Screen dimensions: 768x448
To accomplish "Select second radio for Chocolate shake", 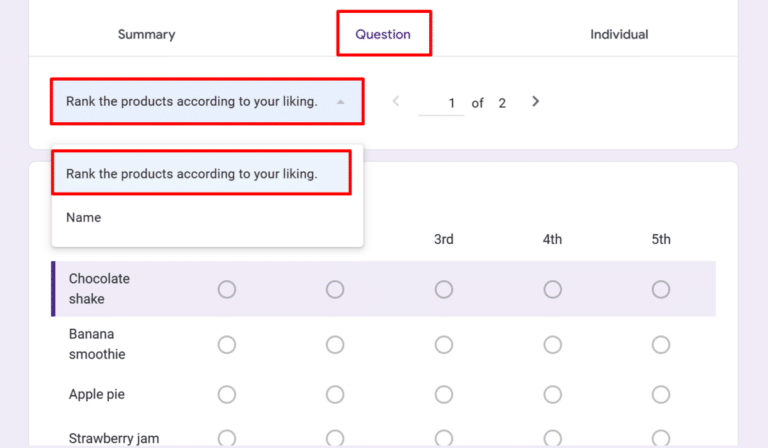I will (335, 289).
